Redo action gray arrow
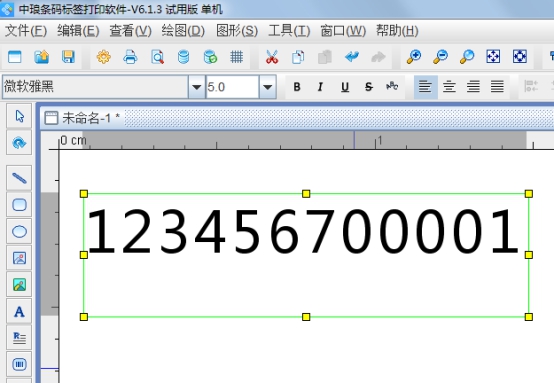Viewport: 554px width, 383px height. [x=378, y=57]
